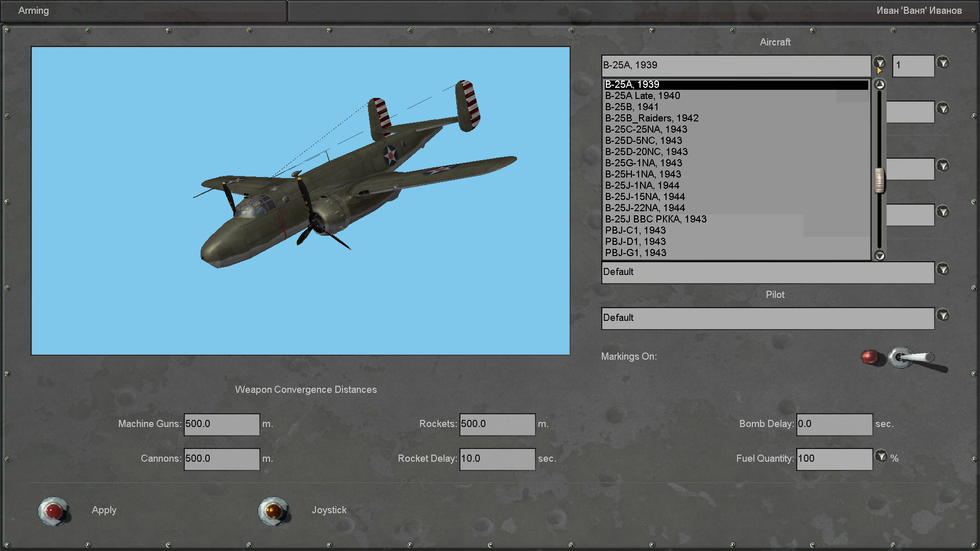The height and width of the screenshot is (551, 980).
Task: Expand the Fuel Quantity dropdown arrow
Action: pos(881,456)
